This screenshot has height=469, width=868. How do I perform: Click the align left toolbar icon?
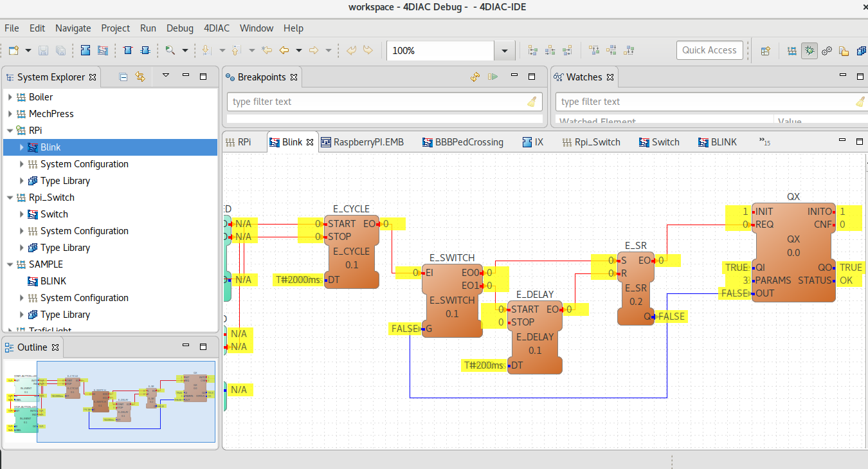point(532,50)
